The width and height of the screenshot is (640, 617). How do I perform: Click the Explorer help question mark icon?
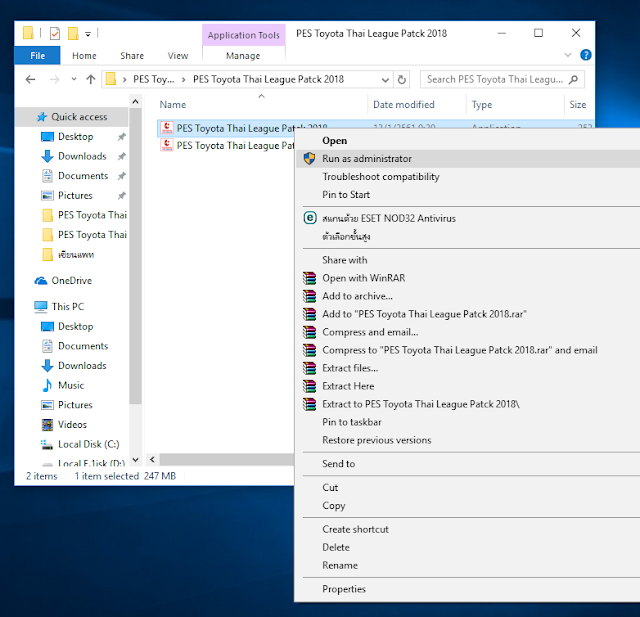pos(585,55)
